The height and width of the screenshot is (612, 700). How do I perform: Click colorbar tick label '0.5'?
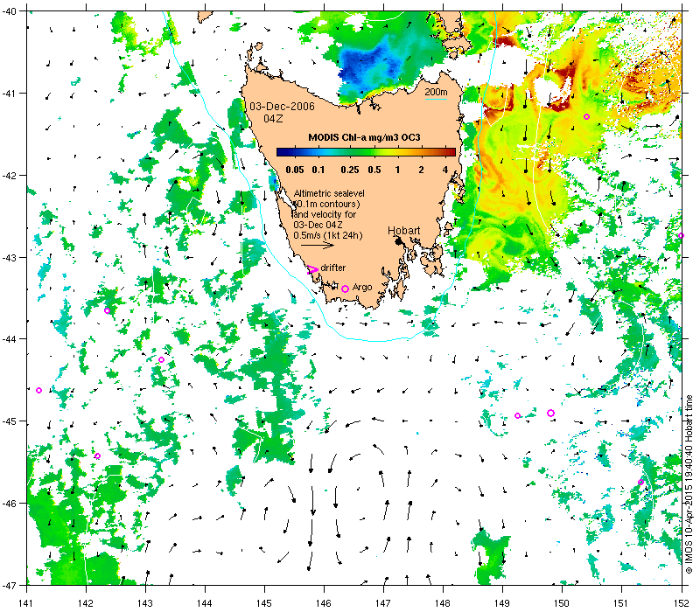tap(374, 170)
